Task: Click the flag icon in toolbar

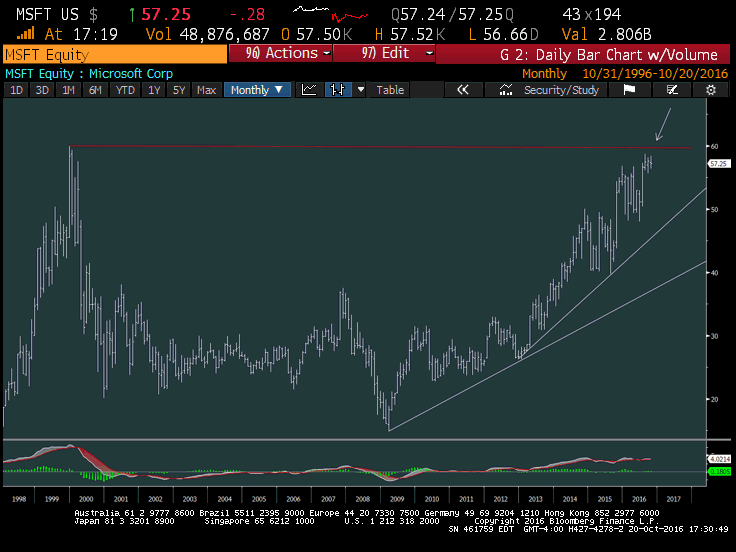Action: (x=629, y=90)
